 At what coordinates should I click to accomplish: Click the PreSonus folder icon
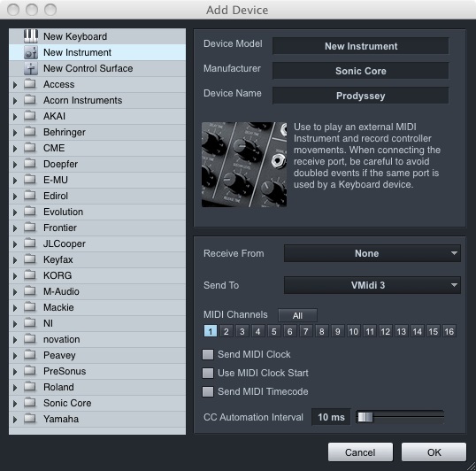pyautogui.click(x=30, y=371)
